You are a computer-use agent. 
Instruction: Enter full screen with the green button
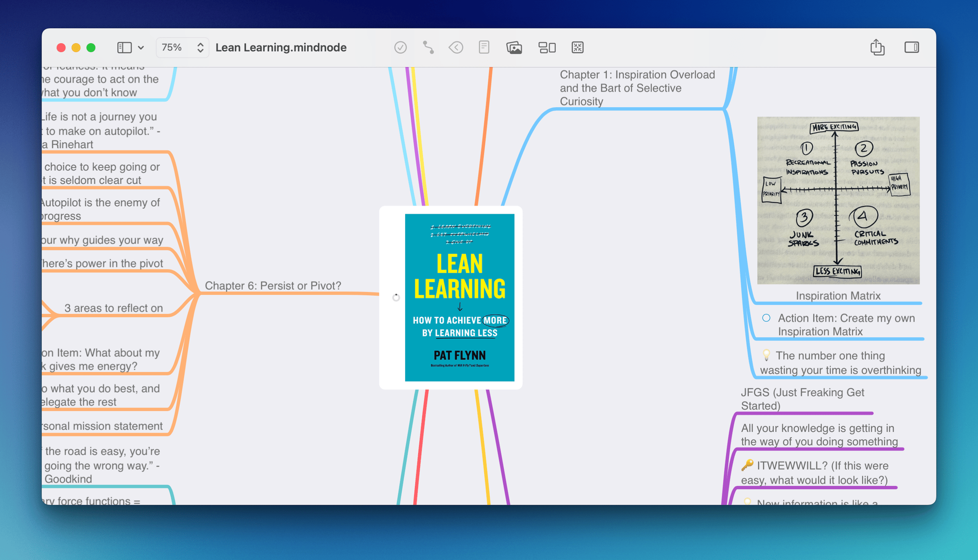click(91, 48)
